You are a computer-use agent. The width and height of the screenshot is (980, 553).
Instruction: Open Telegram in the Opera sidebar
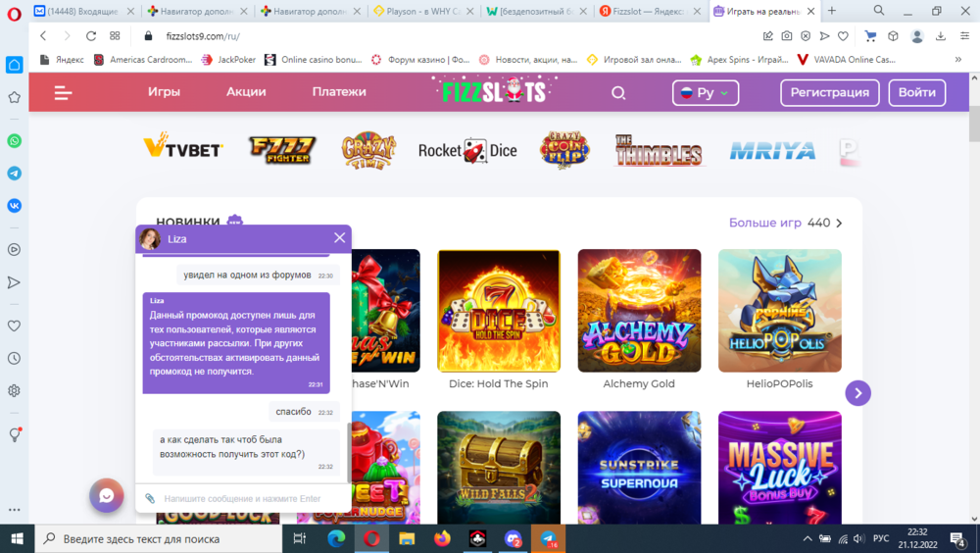pyautogui.click(x=14, y=173)
